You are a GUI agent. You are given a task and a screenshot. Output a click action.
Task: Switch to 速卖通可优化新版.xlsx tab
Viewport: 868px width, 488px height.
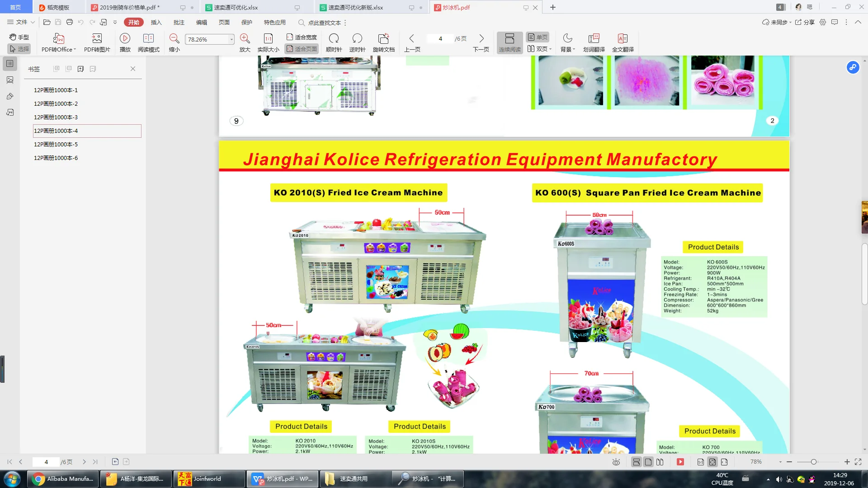(372, 7)
